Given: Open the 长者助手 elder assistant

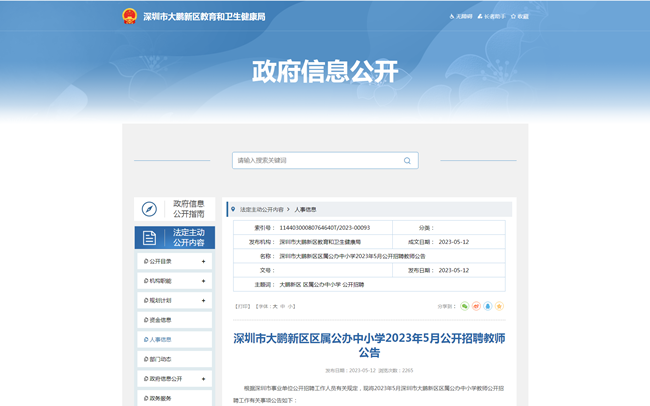Looking at the screenshot, I should click(491, 17).
